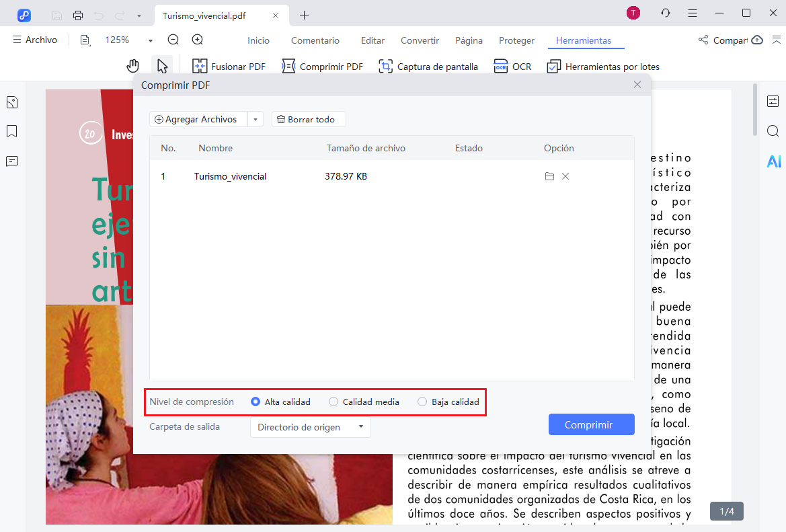Collapse the ribbon with top-right icon
786x532 pixels.
(x=776, y=40)
